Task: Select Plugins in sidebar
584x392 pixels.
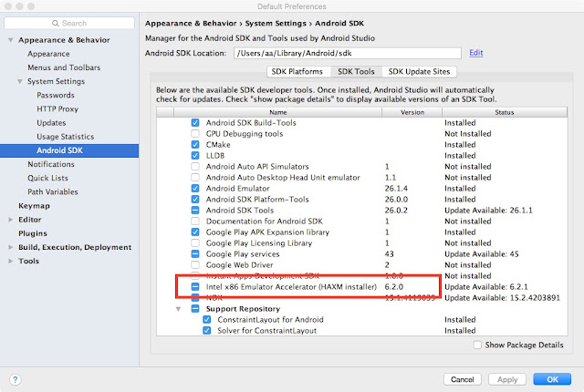Action: (33, 233)
